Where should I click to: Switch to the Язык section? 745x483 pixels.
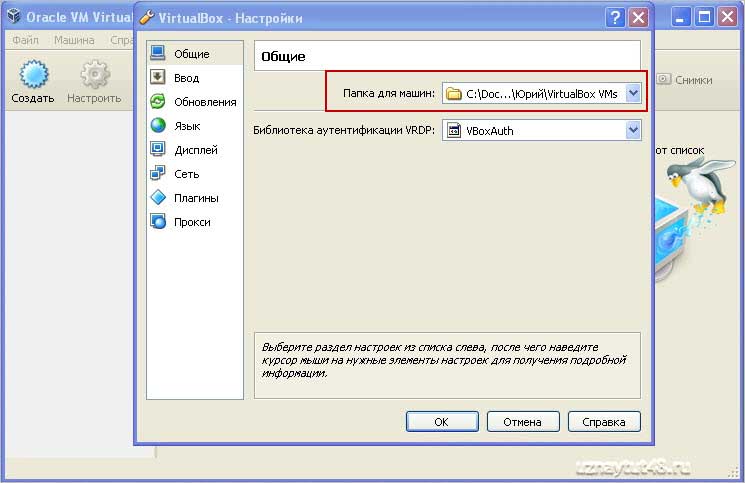[195, 126]
